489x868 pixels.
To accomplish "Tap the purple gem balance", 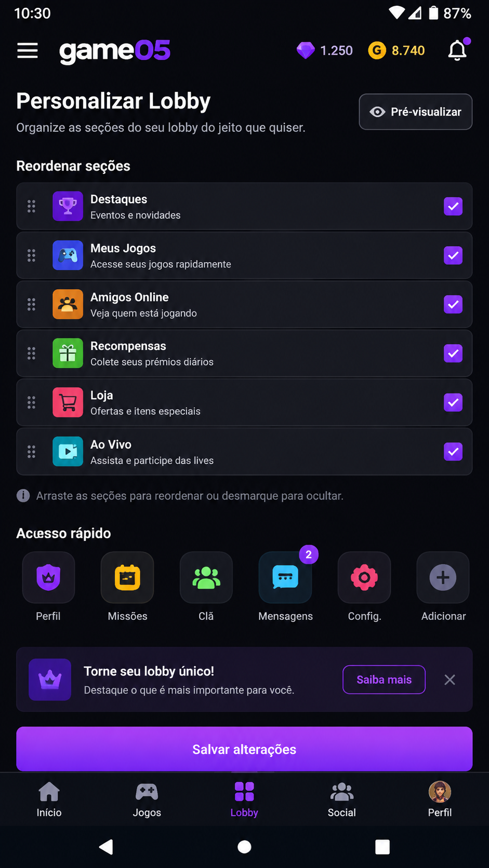I will [x=325, y=50].
